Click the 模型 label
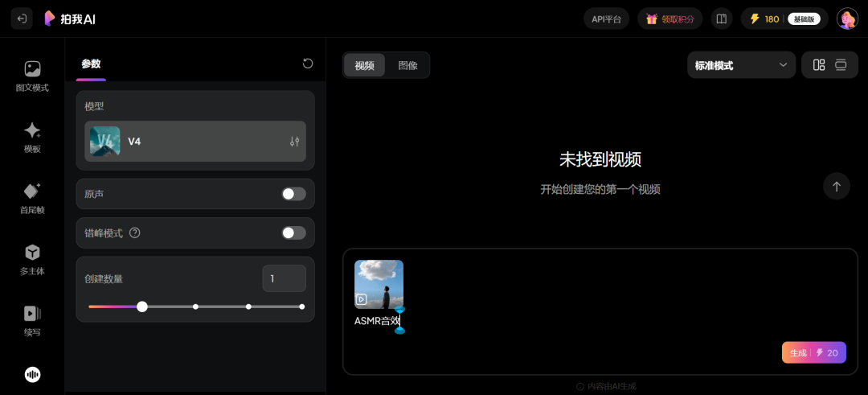 [x=94, y=106]
